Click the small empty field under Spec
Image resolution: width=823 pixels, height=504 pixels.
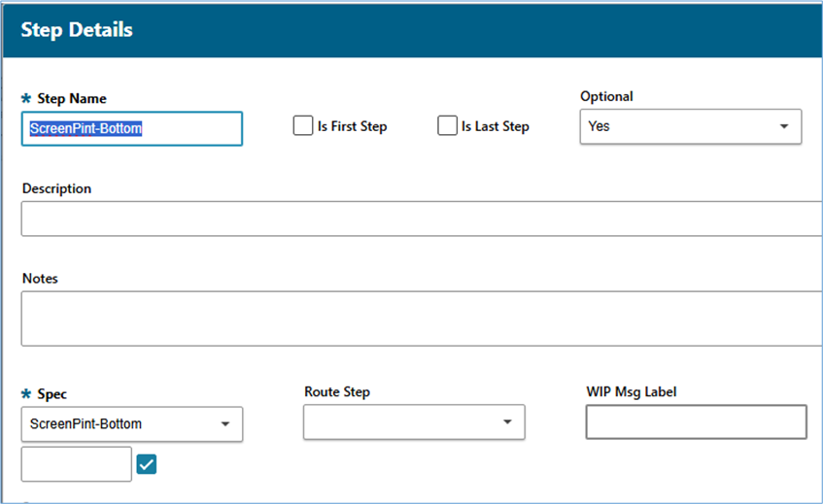(76, 464)
